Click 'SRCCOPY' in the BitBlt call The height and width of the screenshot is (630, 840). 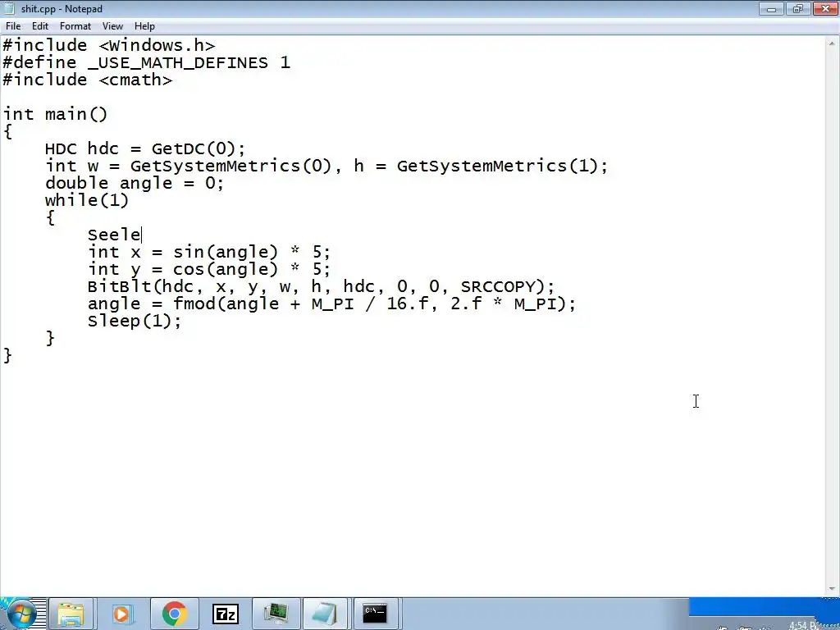pyautogui.click(x=498, y=286)
